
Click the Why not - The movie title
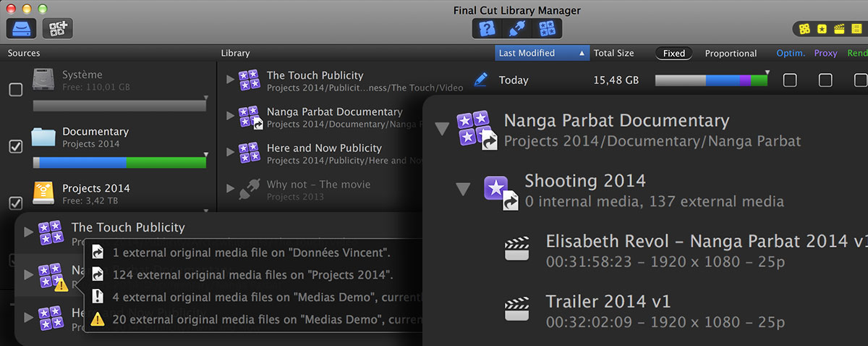(x=318, y=184)
